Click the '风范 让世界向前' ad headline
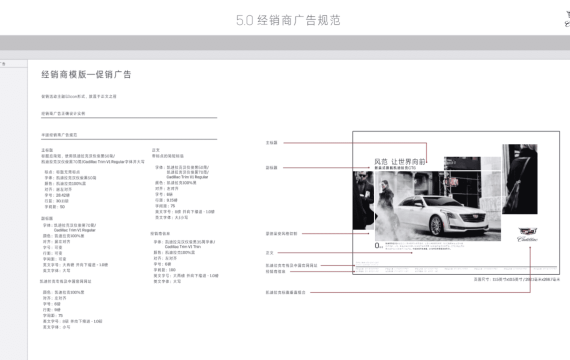 400,162
